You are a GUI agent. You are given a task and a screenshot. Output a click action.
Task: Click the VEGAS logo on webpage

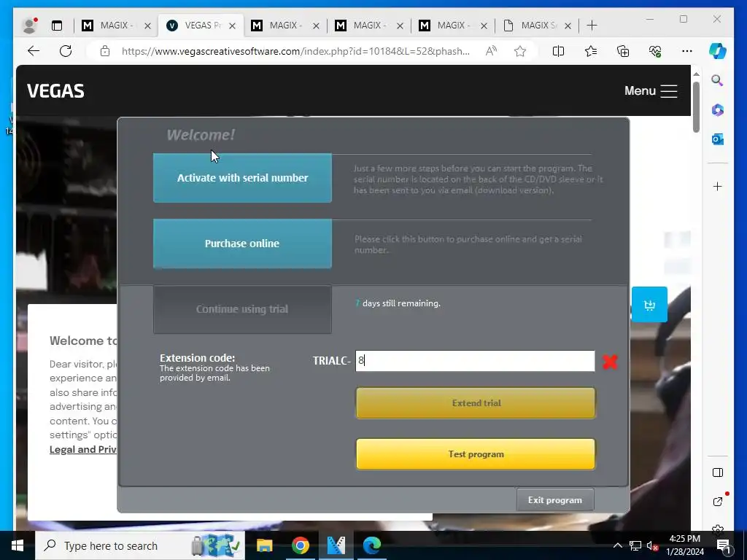pos(55,91)
